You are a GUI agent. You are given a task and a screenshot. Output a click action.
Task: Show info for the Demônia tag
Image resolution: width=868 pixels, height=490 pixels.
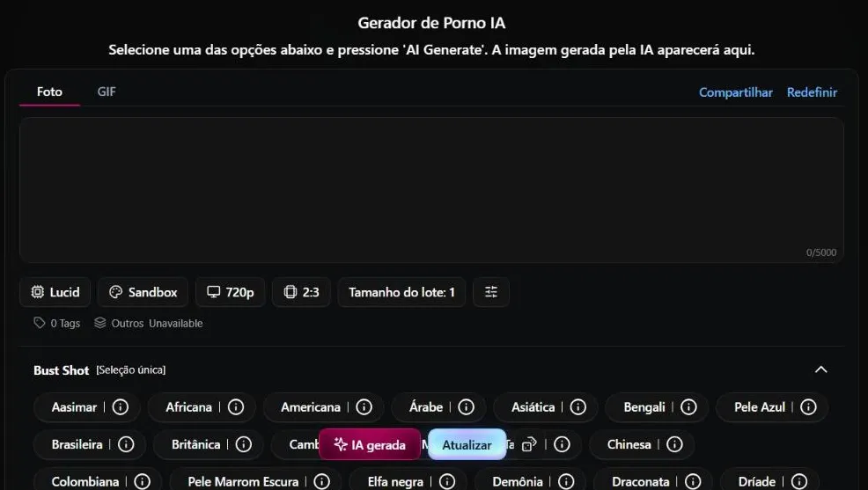[566, 482]
